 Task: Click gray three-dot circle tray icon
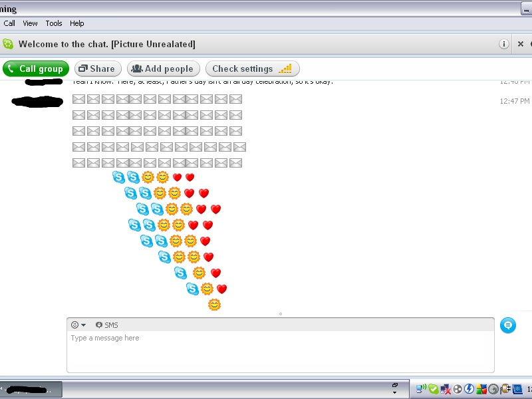[458, 389]
